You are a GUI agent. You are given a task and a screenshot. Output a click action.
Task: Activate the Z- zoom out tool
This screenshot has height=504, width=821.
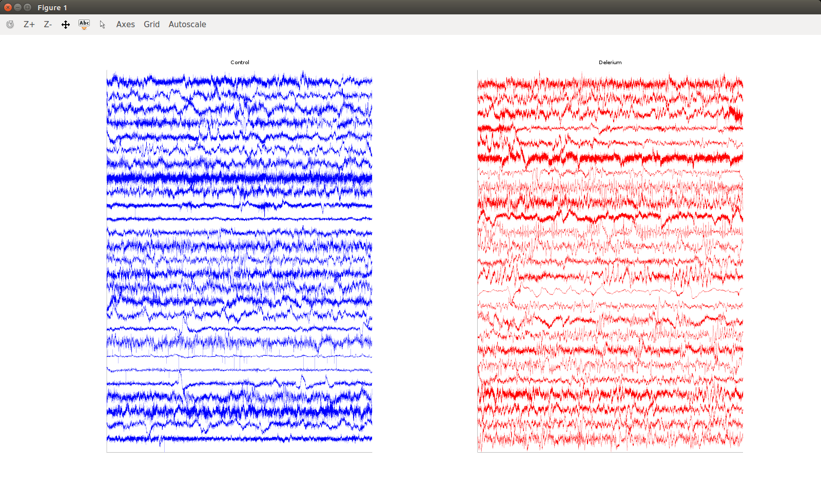point(48,24)
